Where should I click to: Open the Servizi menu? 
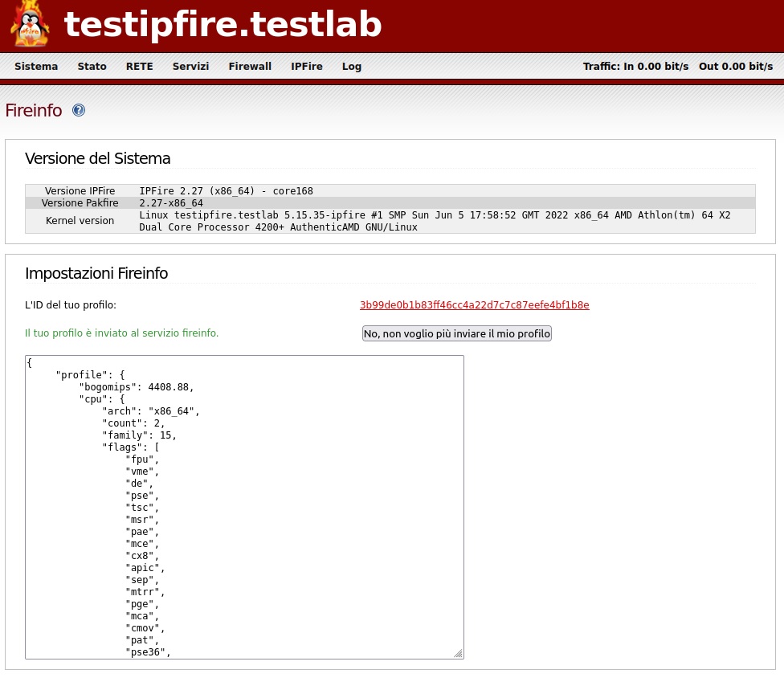(x=190, y=66)
